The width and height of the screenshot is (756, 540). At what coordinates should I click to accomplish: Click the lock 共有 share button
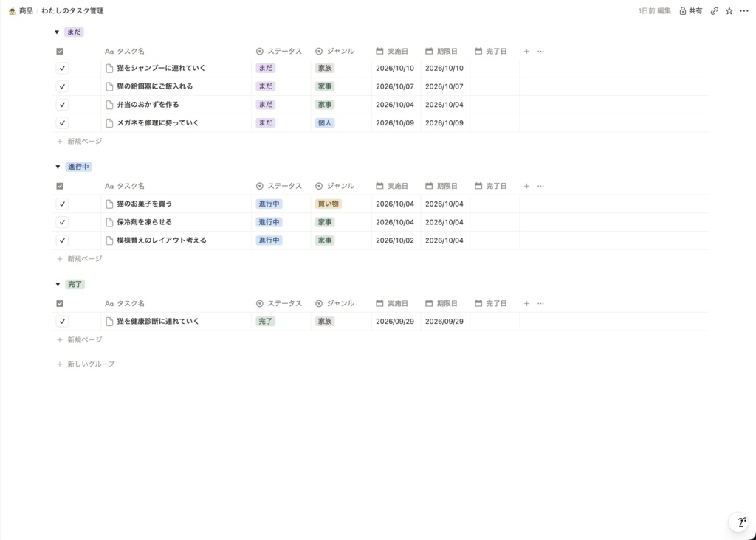coord(691,10)
